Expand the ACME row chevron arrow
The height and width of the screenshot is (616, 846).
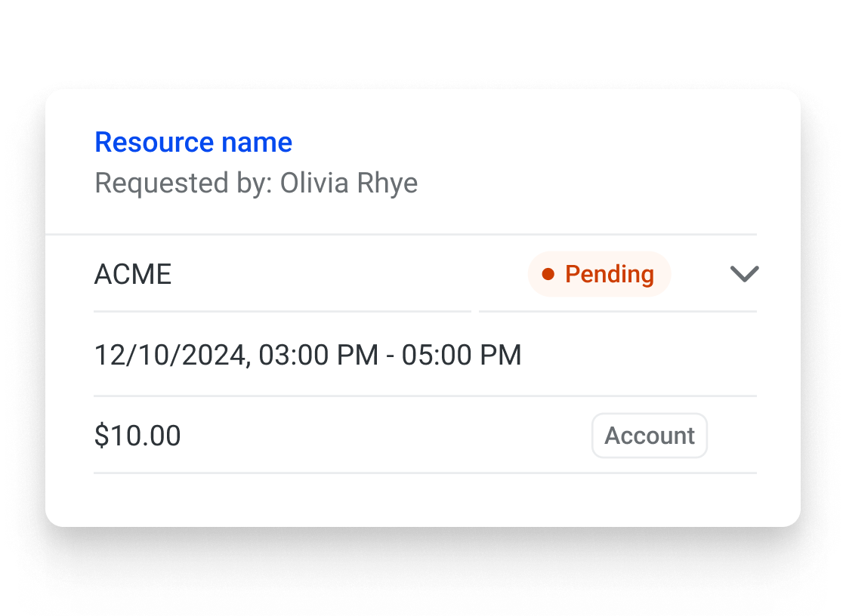coord(744,274)
